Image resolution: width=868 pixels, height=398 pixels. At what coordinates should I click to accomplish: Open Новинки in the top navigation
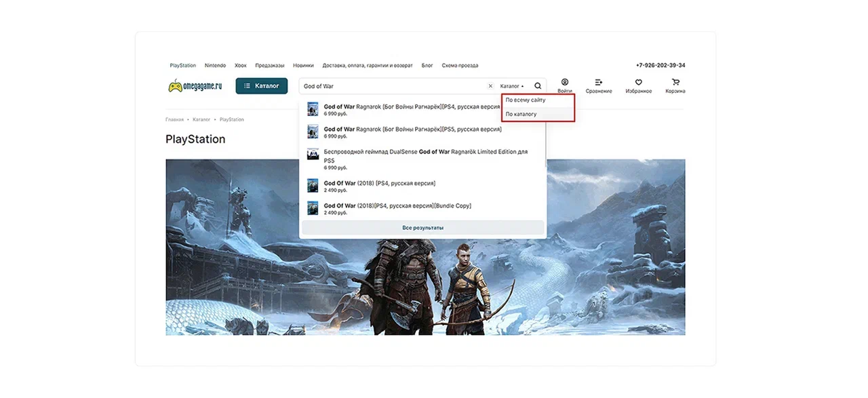click(x=303, y=66)
